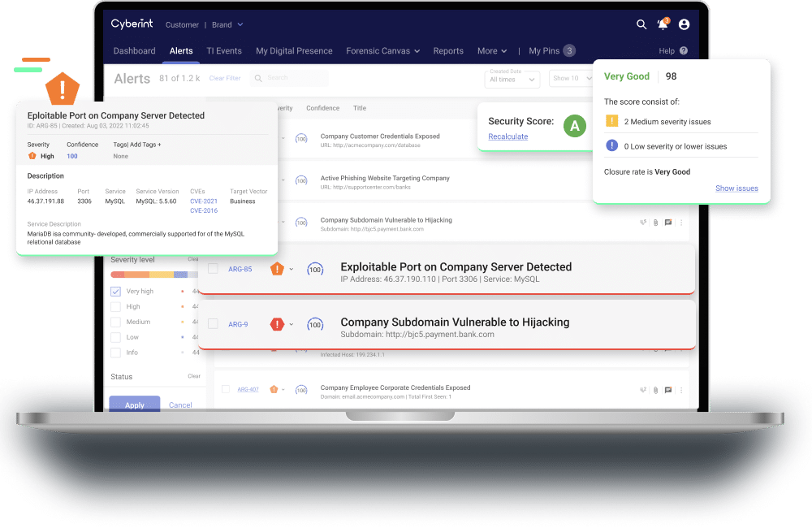Open the notifications bell

click(663, 24)
